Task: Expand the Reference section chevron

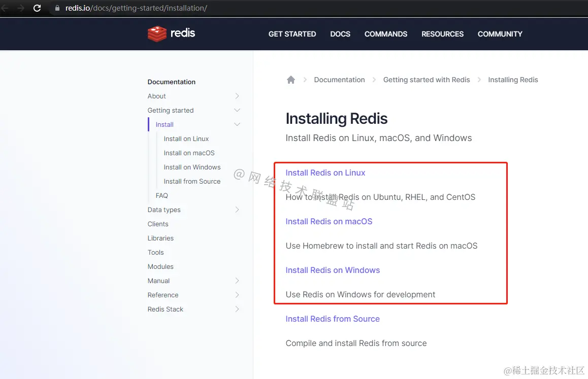Action: click(237, 295)
